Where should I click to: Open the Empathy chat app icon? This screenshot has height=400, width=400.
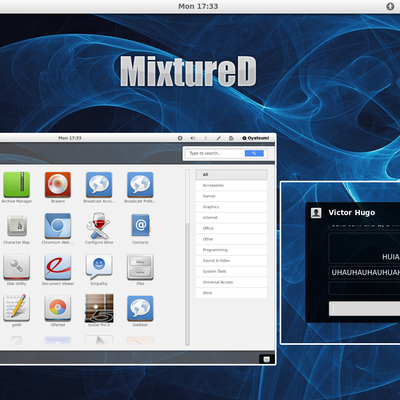pos(99,267)
